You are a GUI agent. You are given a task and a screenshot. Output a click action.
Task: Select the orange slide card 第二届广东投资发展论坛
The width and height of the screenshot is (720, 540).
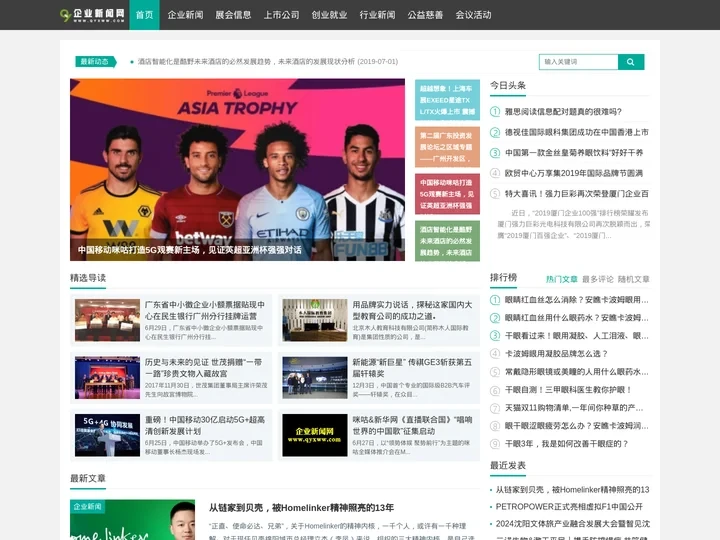(x=447, y=147)
